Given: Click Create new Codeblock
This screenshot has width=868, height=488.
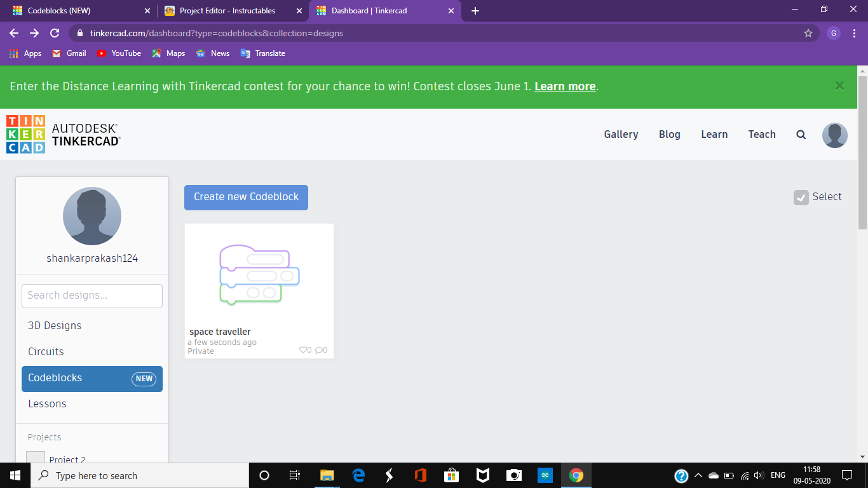Looking at the screenshot, I should click(x=246, y=197).
